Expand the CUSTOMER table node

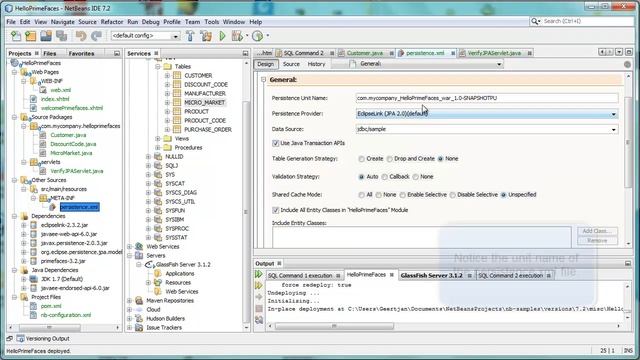pos(167,76)
